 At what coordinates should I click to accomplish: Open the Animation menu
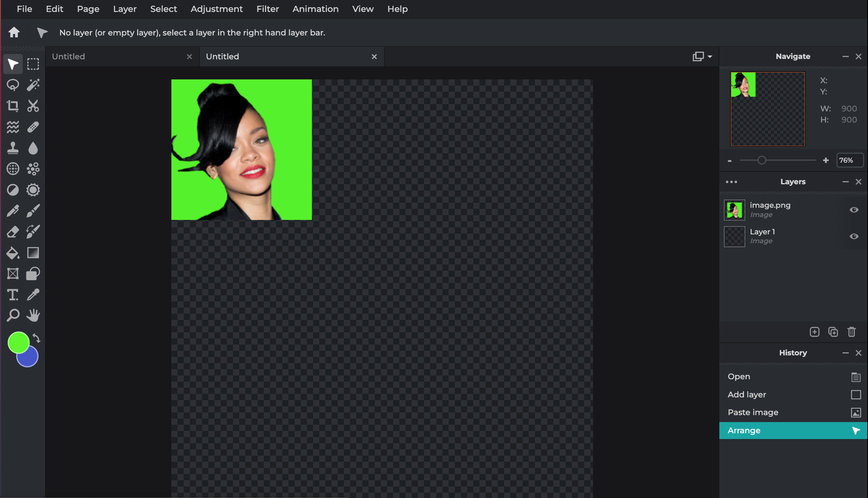(x=315, y=9)
